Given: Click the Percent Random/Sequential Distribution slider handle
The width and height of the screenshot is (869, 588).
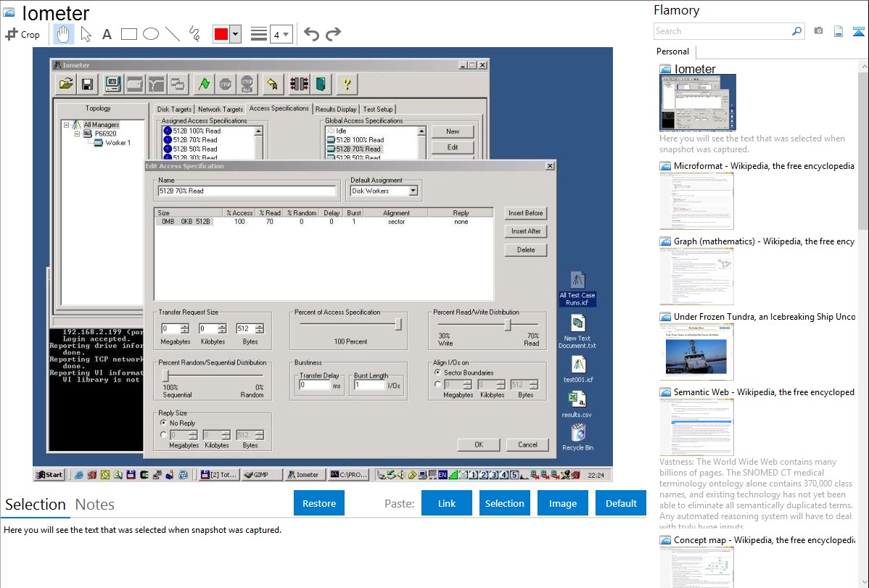Looking at the screenshot, I should click(x=165, y=376).
